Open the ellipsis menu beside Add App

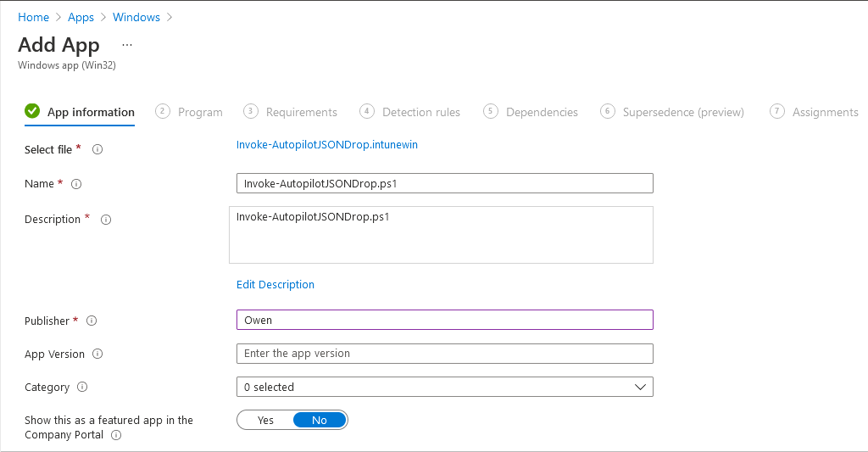[x=127, y=45]
